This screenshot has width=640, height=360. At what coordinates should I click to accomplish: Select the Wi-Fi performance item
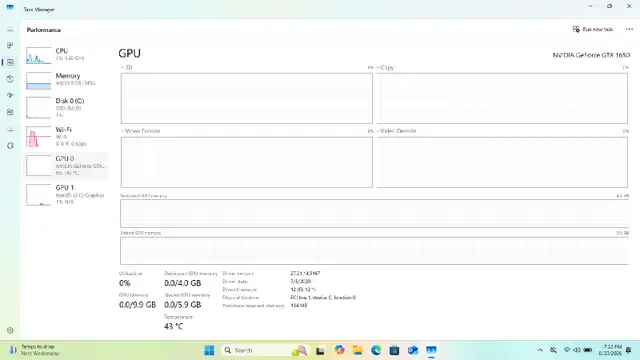pyautogui.click(x=66, y=136)
